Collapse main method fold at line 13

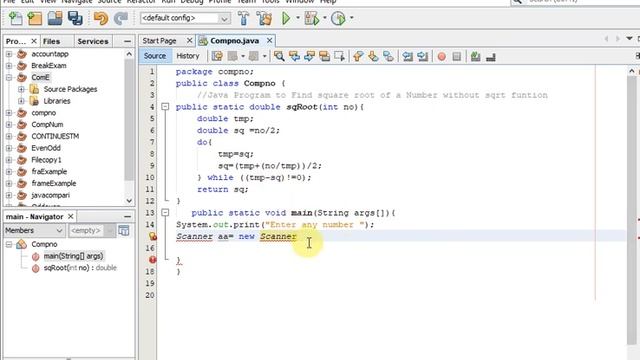pos(165,213)
